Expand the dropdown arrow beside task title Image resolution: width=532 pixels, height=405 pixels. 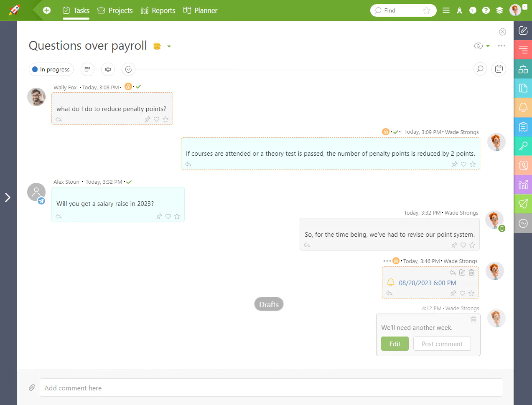(x=169, y=46)
